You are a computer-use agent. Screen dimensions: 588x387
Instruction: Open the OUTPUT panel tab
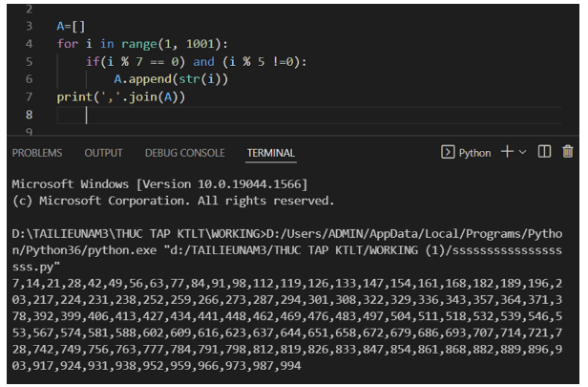point(103,153)
